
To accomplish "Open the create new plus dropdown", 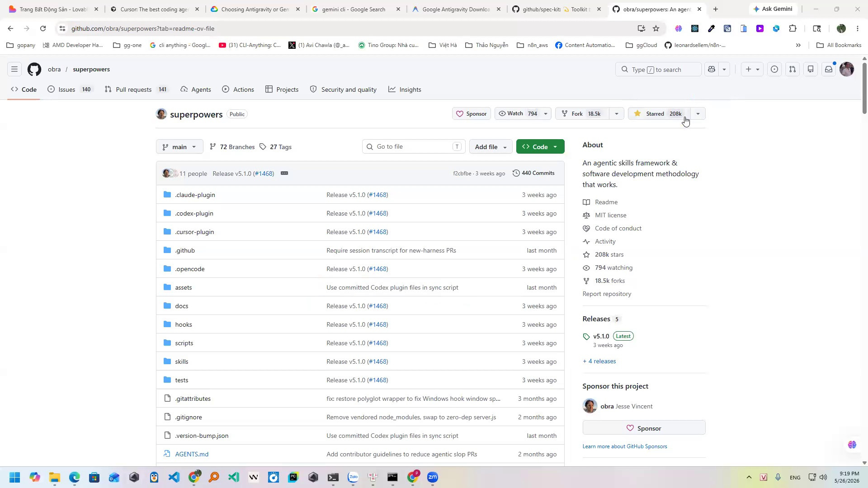I will 752,70.
